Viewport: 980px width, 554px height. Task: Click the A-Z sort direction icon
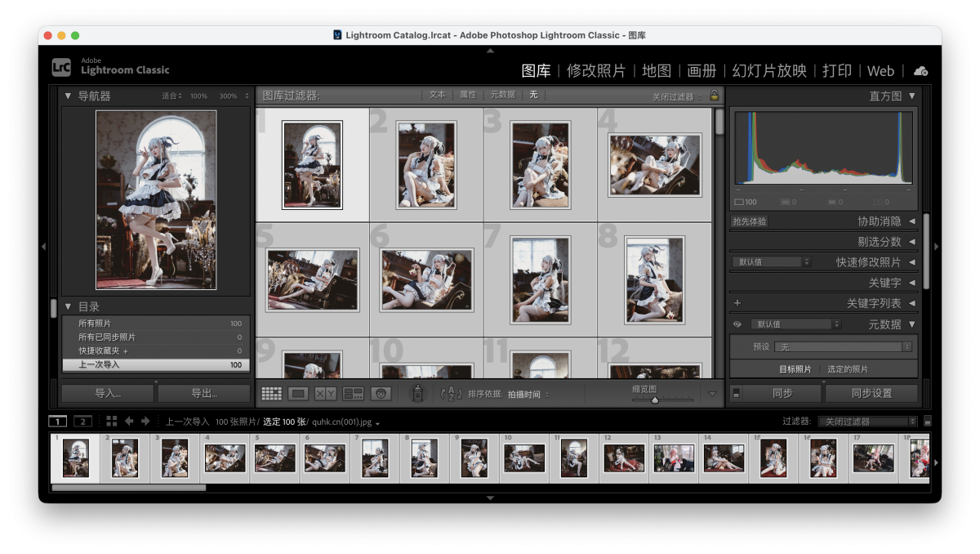click(451, 394)
